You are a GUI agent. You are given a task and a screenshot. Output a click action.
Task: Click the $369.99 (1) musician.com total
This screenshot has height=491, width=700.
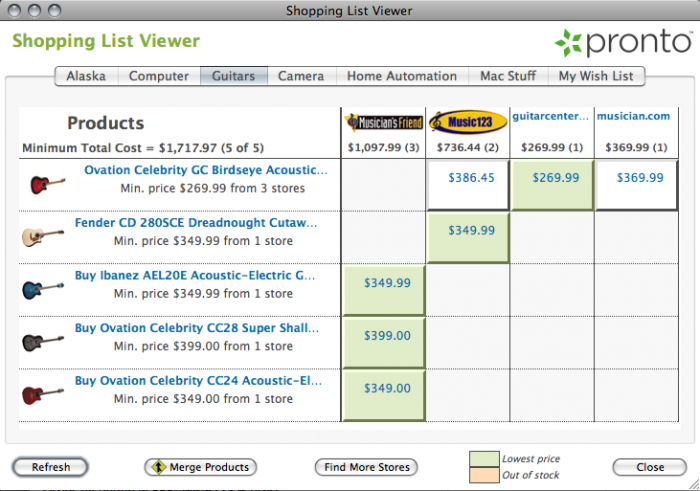pyautogui.click(x=636, y=147)
